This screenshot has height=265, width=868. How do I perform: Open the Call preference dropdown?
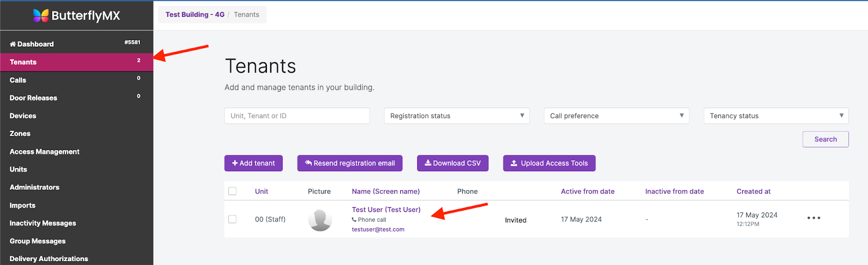(616, 116)
